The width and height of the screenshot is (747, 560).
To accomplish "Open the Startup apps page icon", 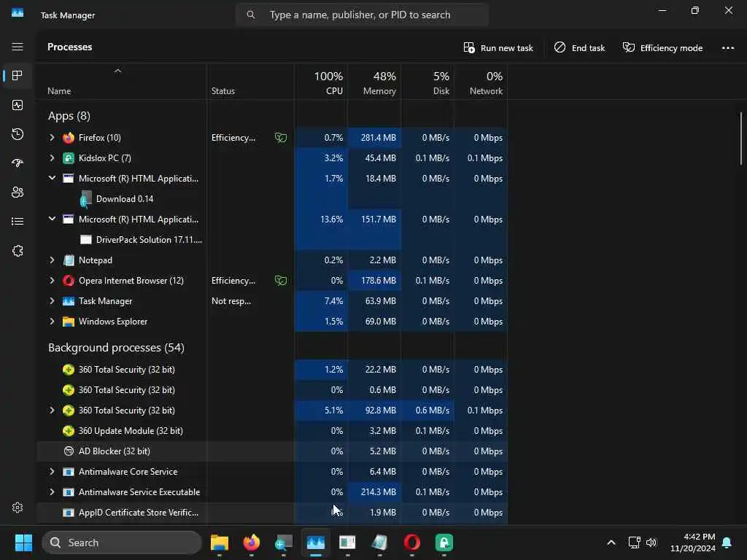I will (18, 163).
